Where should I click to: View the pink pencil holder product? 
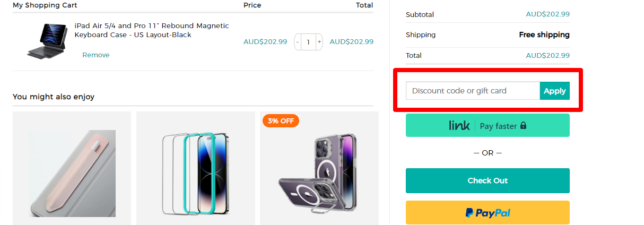[x=72, y=168]
